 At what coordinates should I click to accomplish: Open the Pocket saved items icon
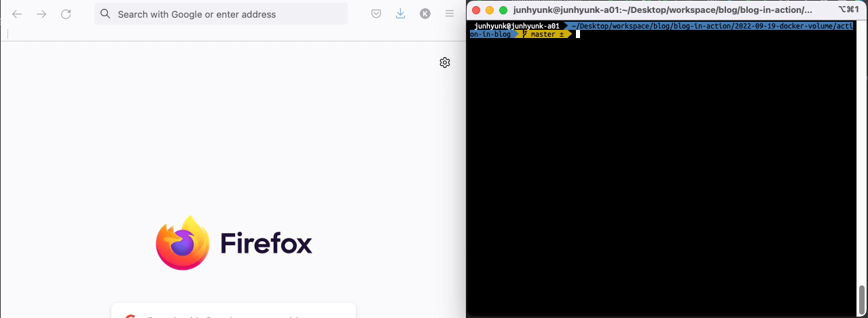[376, 14]
